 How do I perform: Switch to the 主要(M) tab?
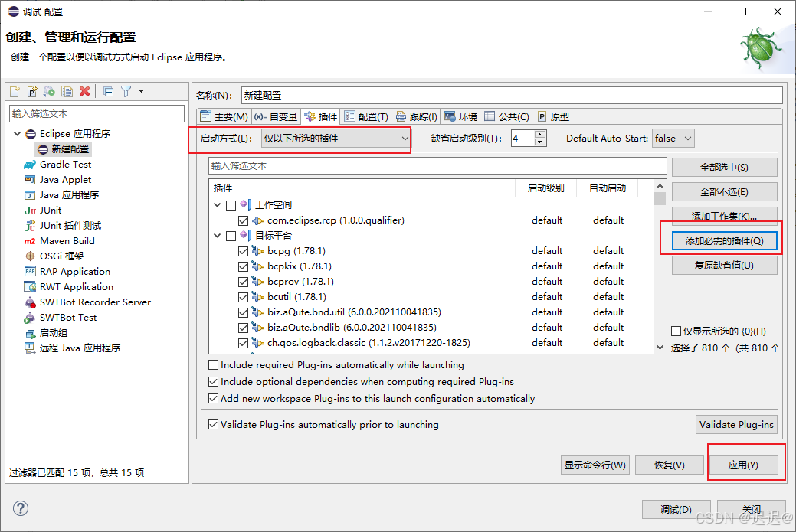[x=224, y=116]
